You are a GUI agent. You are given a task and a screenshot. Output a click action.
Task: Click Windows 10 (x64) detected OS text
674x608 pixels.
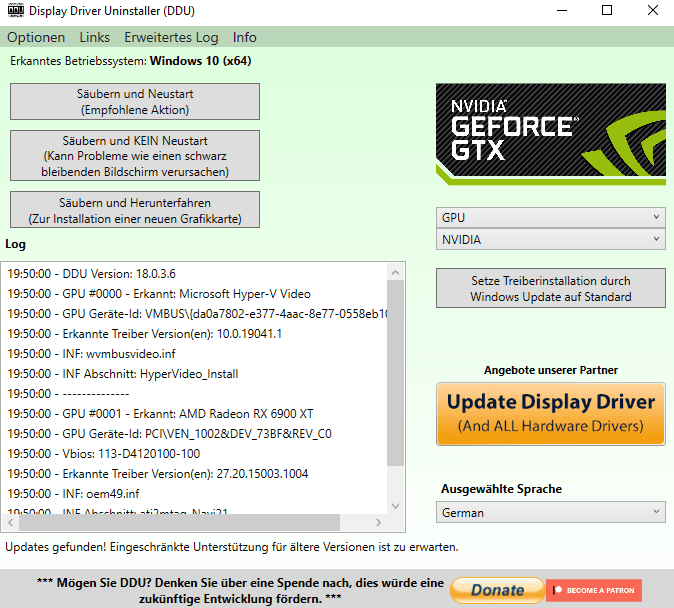click(200, 61)
